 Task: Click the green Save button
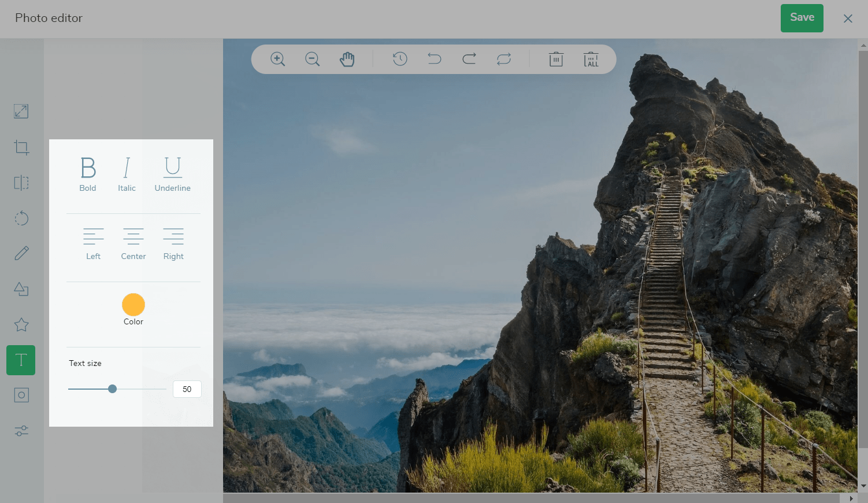click(802, 18)
